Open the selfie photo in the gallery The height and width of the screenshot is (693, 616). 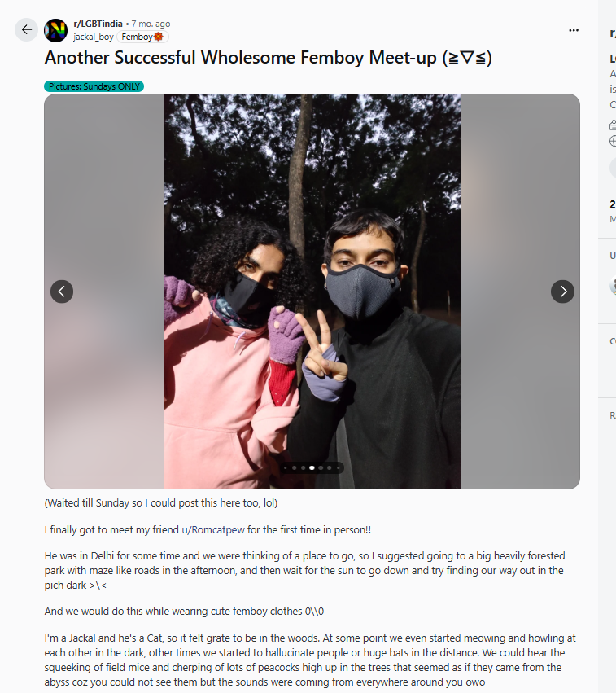312,292
